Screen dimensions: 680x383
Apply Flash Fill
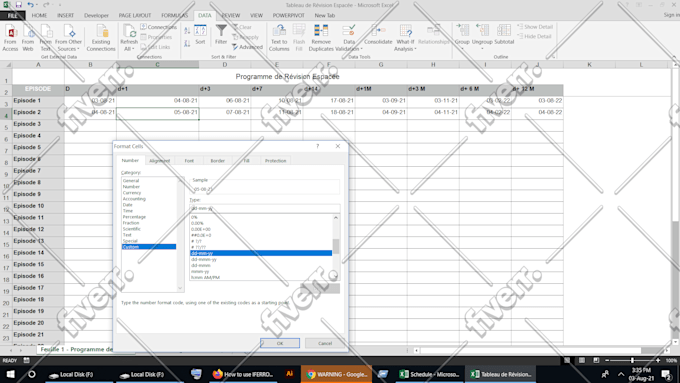click(x=299, y=38)
